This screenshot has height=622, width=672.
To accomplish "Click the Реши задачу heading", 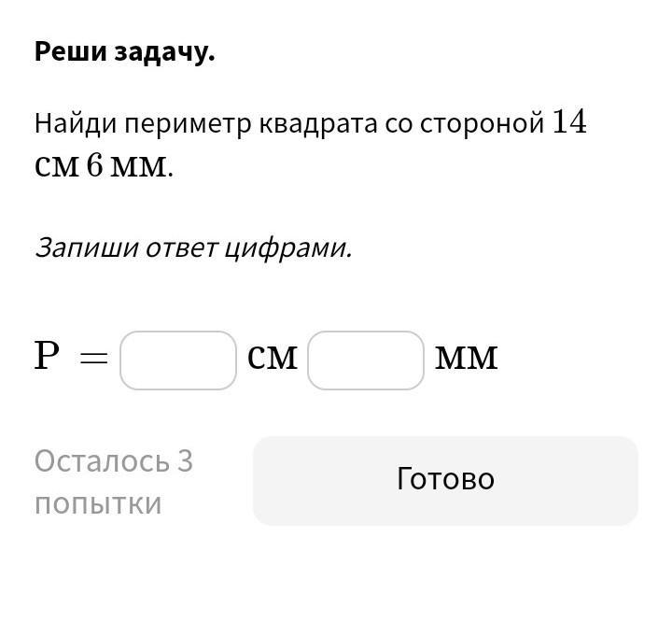I will [x=124, y=52].
